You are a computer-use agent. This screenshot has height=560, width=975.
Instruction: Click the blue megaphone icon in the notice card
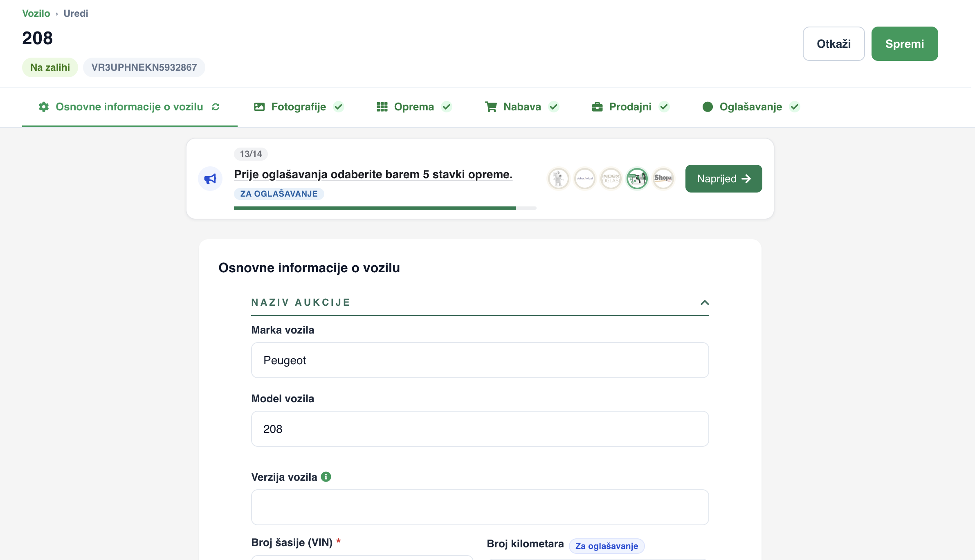[210, 179]
